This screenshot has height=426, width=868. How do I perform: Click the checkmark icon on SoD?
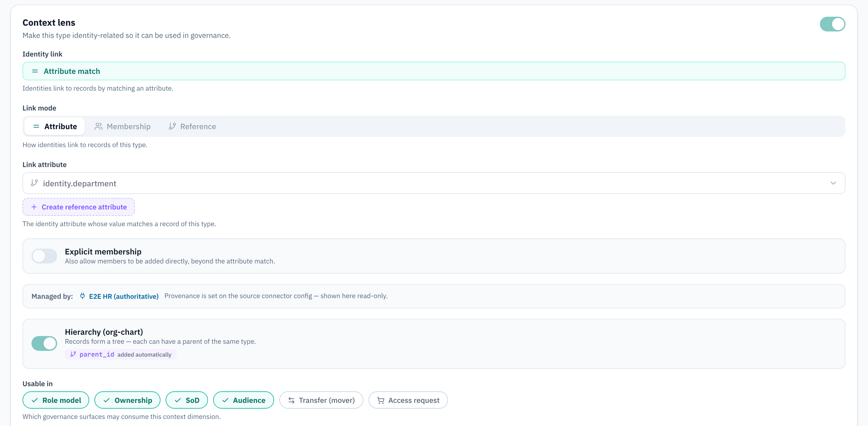coord(178,400)
